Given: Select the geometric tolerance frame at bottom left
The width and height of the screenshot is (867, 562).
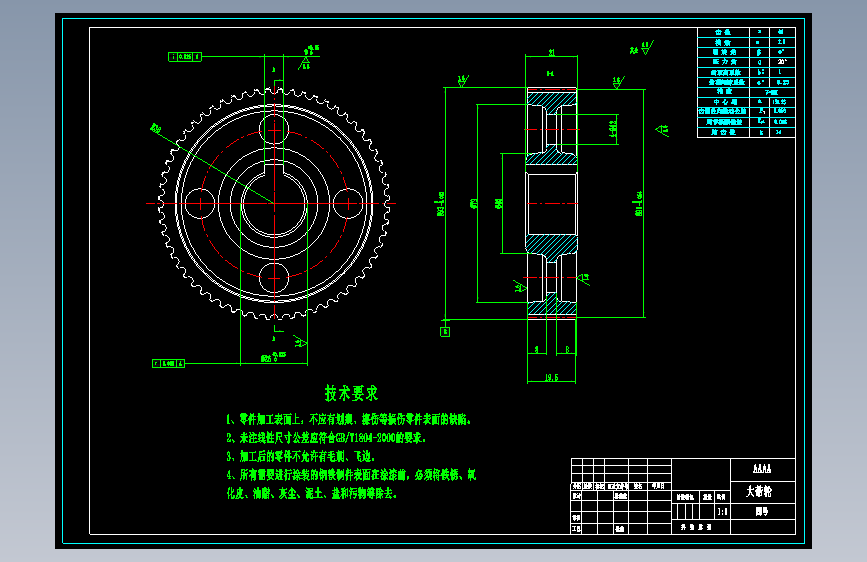Looking at the screenshot, I should tap(168, 363).
